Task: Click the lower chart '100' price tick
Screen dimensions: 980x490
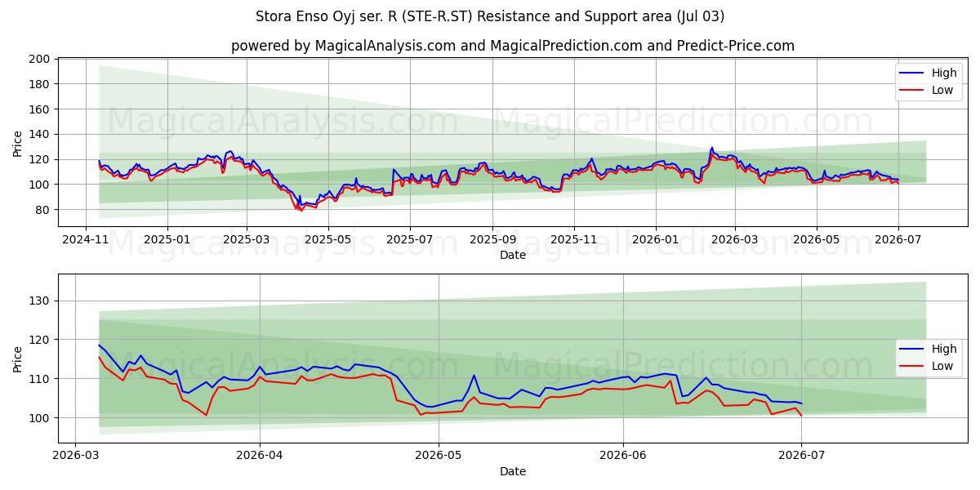Action: click(x=40, y=418)
